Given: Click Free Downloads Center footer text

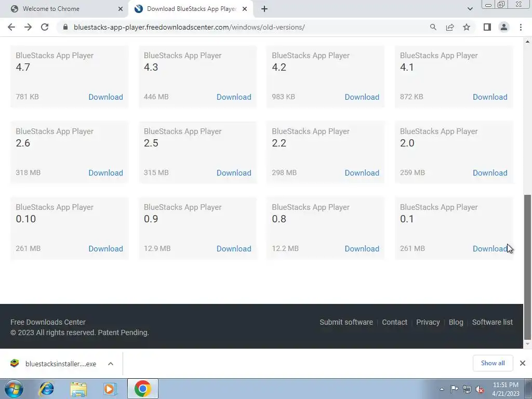Looking at the screenshot, I should [x=48, y=322].
